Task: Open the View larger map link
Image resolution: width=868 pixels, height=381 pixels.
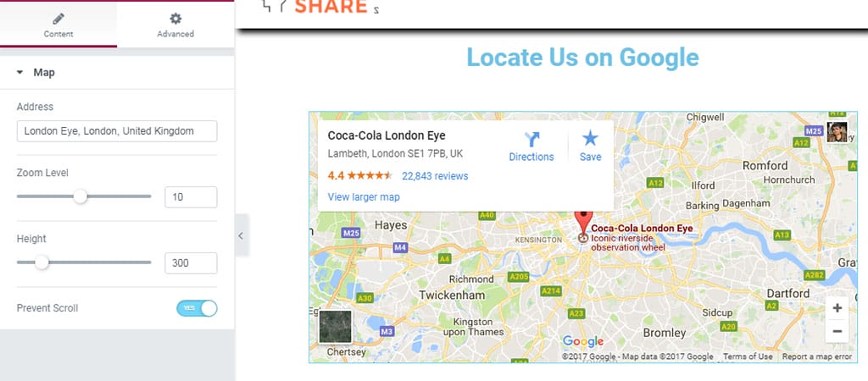Action: point(364,197)
